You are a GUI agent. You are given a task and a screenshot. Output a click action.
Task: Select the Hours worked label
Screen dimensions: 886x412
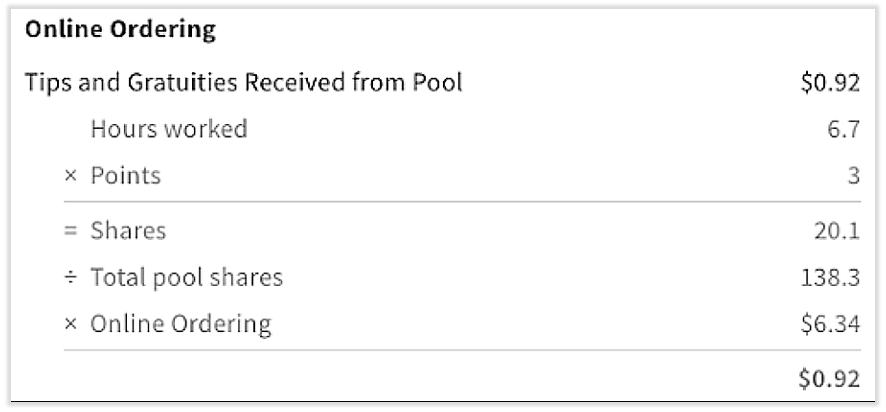[x=169, y=129]
